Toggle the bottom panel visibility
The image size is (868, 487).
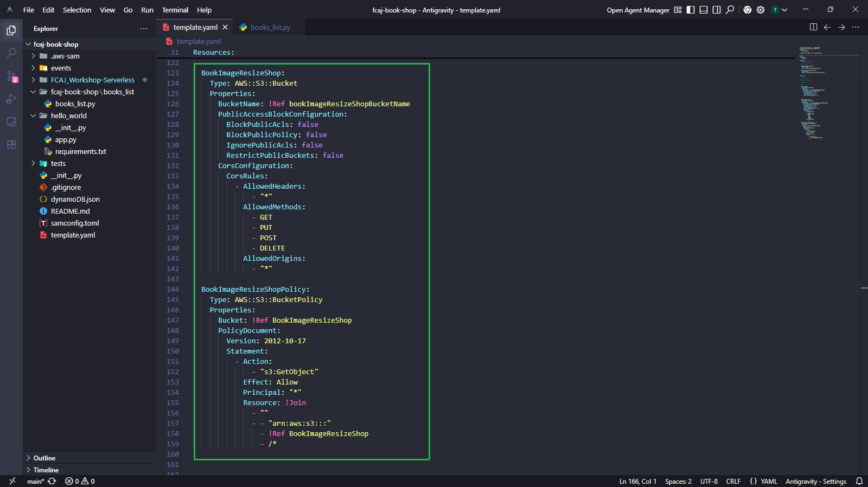click(x=704, y=10)
